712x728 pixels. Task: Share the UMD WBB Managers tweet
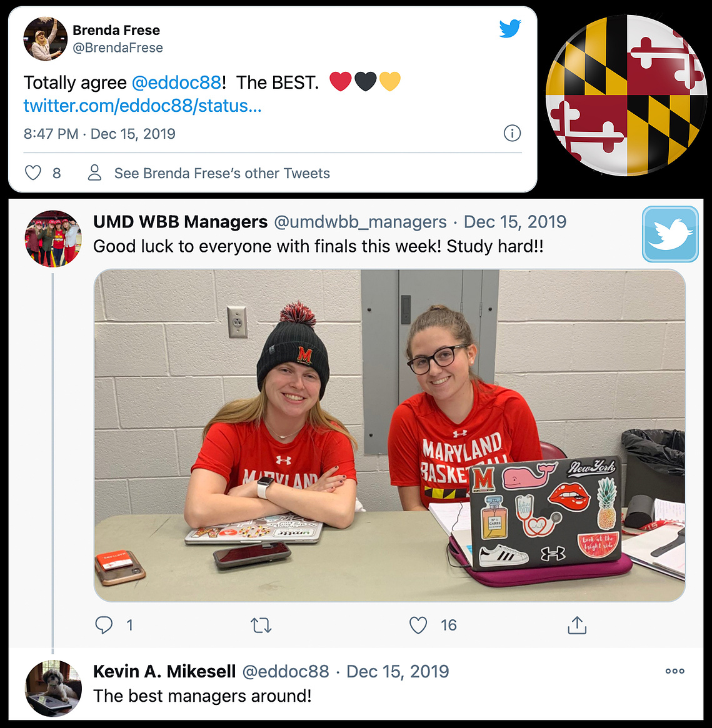tap(577, 625)
